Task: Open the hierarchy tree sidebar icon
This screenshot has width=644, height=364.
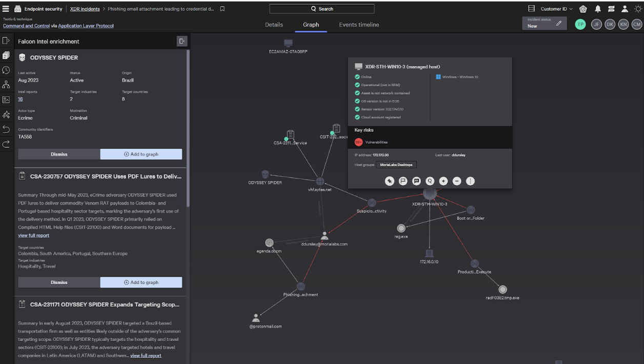Action: click(6, 85)
